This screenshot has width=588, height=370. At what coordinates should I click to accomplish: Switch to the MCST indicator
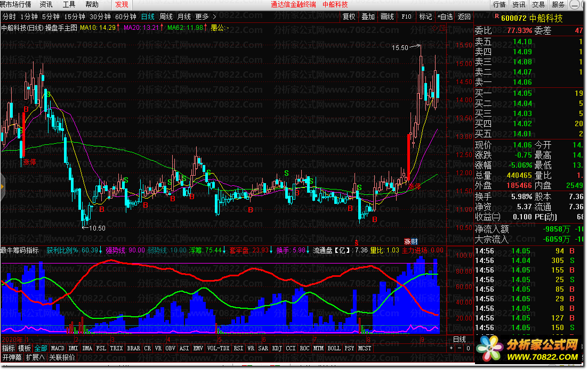coord(365,349)
